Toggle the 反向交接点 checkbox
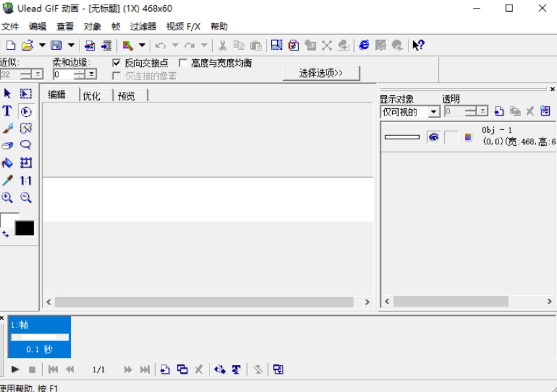 coord(117,63)
